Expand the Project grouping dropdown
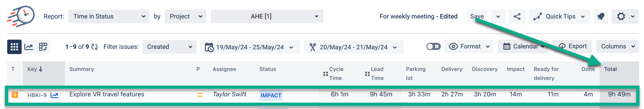The width and height of the screenshot is (644, 109). (185, 16)
